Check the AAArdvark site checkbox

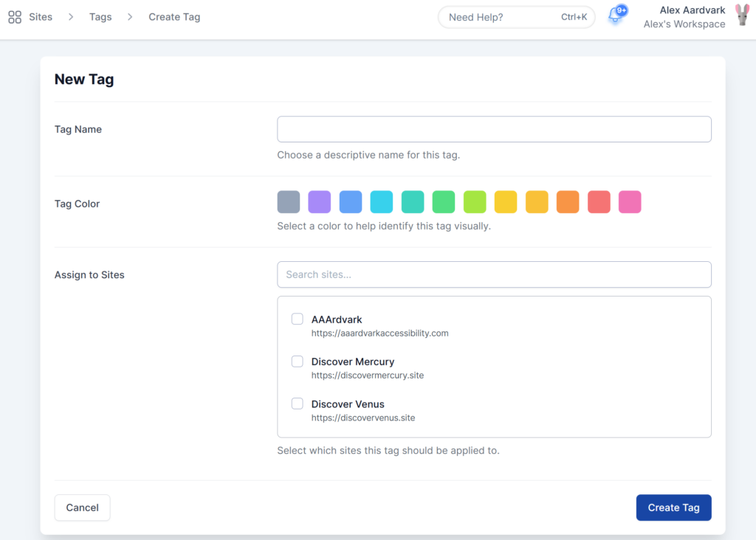297,319
